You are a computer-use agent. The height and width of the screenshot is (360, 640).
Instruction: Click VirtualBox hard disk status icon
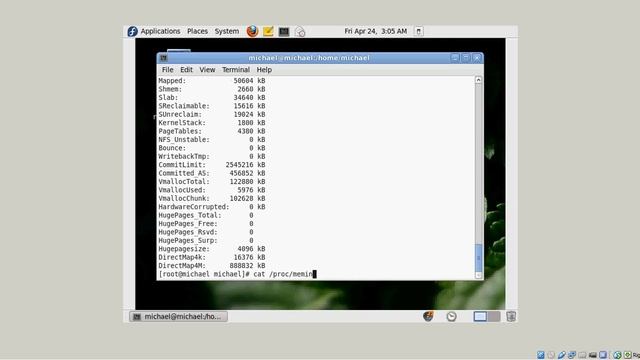tap(541, 355)
